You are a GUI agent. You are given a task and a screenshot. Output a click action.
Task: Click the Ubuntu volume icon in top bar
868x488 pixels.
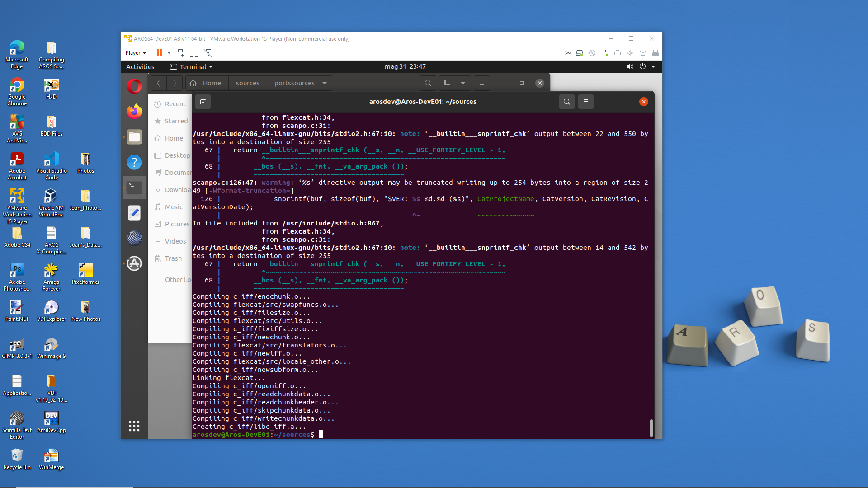(630, 66)
